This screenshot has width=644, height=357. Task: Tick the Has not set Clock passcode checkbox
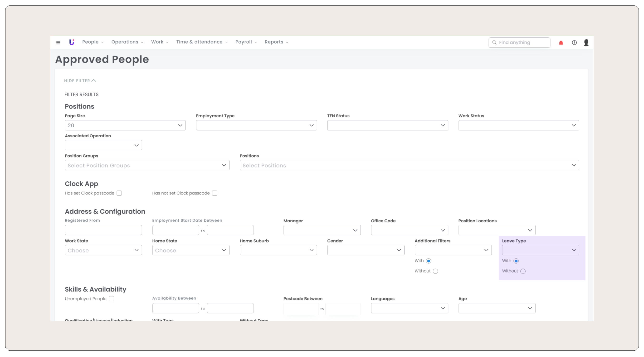pyautogui.click(x=215, y=193)
